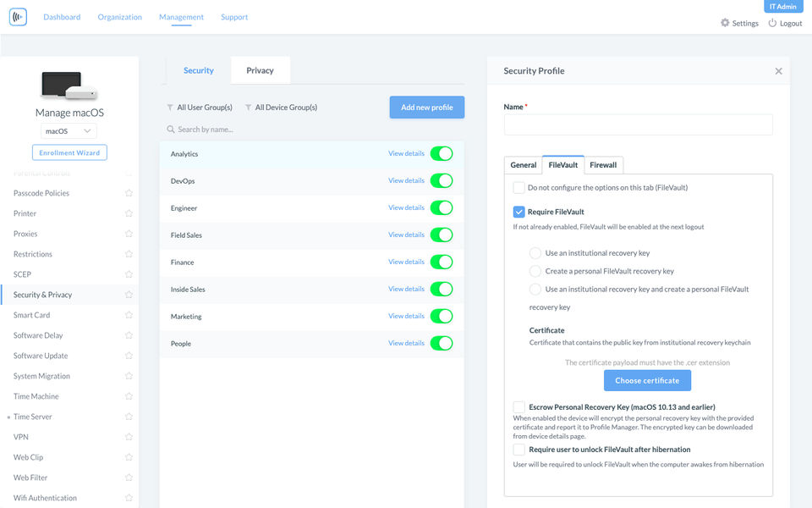This screenshot has height=508, width=812.
Task: Click the Choose certificate button
Action: pyautogui.click(x=647, y=380)
